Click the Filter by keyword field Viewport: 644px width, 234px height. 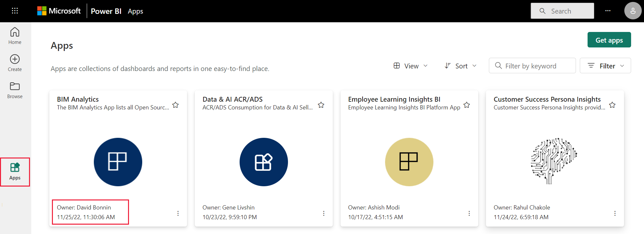(x=532, y=66)
